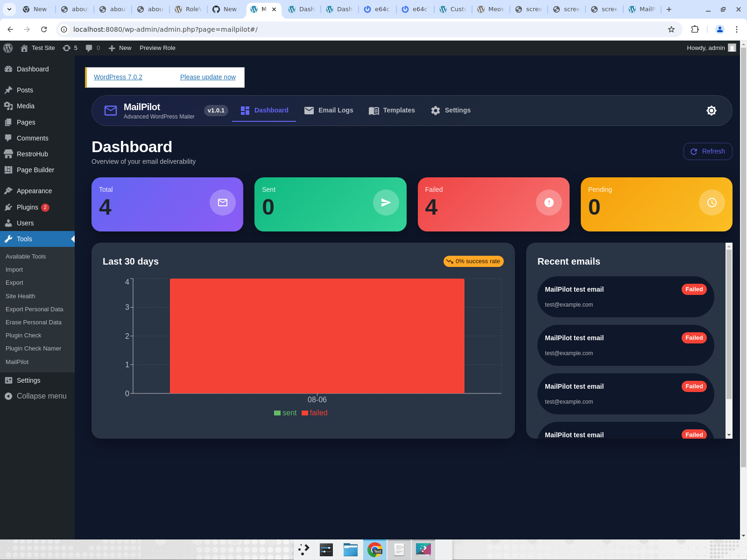Open Appearance in the sidebar
The height and width of the screenshot is (560, 747).
click(37, 191)
